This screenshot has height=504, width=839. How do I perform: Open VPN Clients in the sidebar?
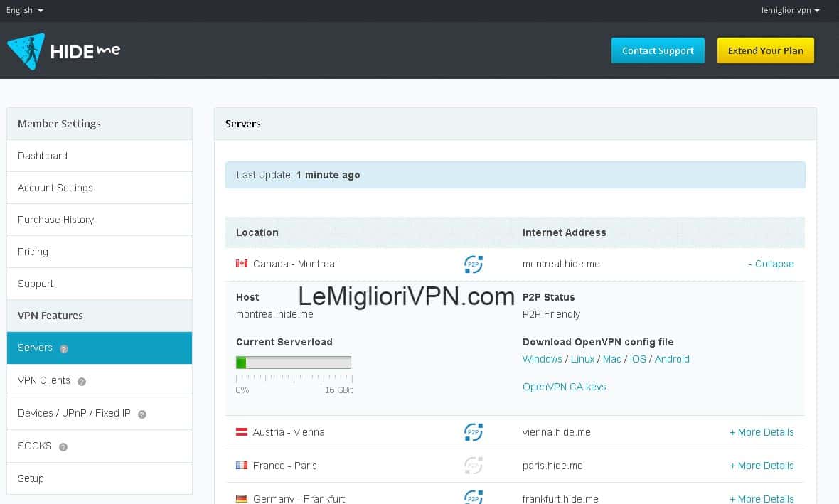tap(100, 380)
